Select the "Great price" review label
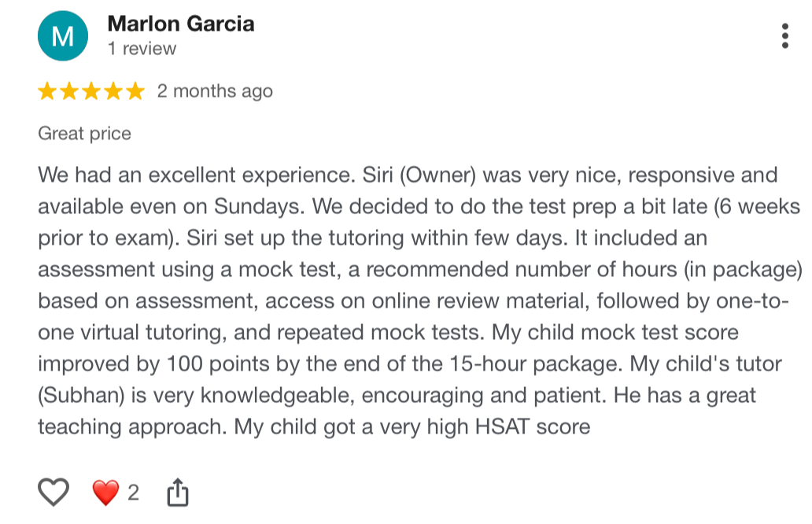The image size is (812, 524). [x=84, y=134]
